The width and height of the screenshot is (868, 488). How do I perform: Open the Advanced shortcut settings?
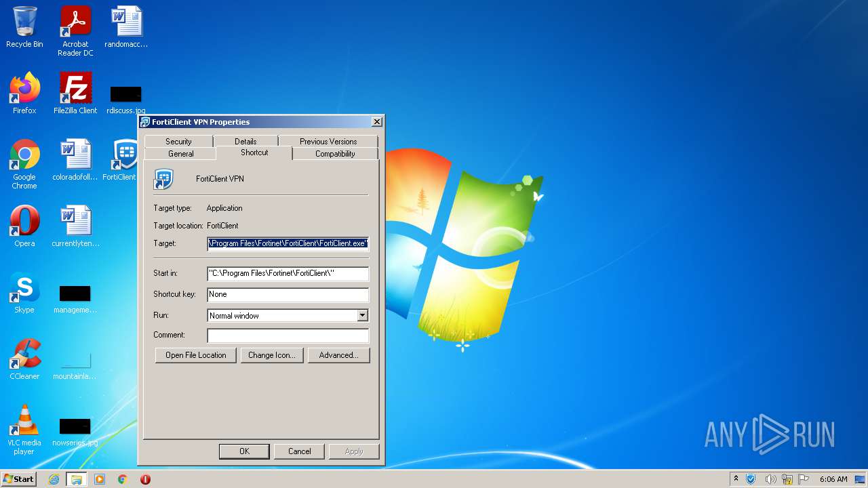pyautogui.click(x=339, y=355)
